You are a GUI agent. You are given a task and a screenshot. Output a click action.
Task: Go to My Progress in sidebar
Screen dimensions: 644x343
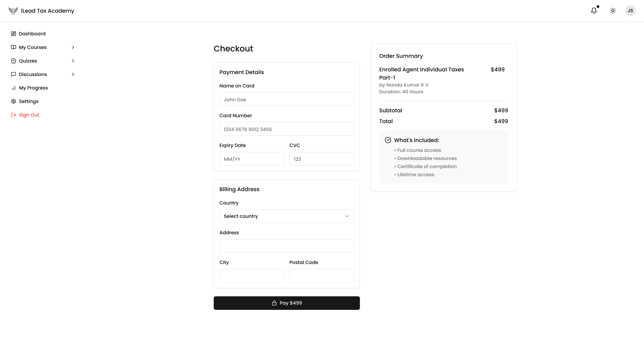pos(33,88)
